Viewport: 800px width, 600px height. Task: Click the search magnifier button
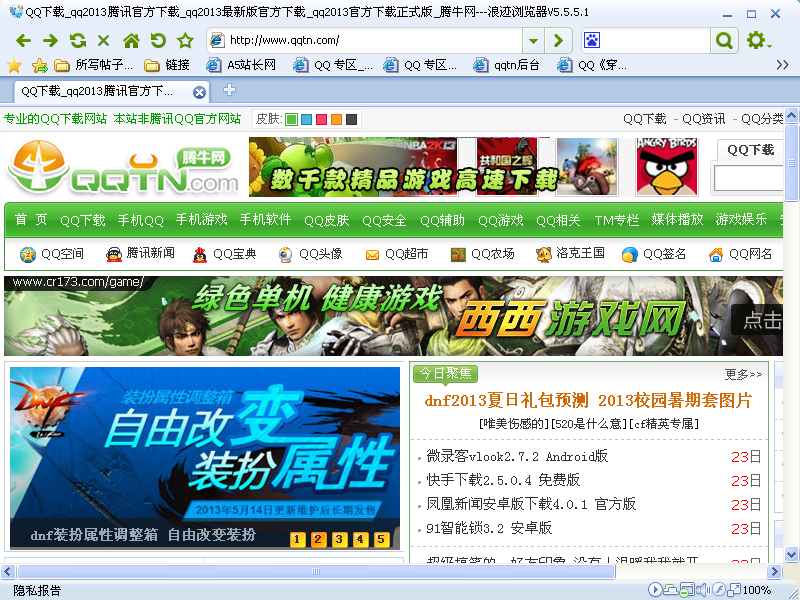(724, 40)
